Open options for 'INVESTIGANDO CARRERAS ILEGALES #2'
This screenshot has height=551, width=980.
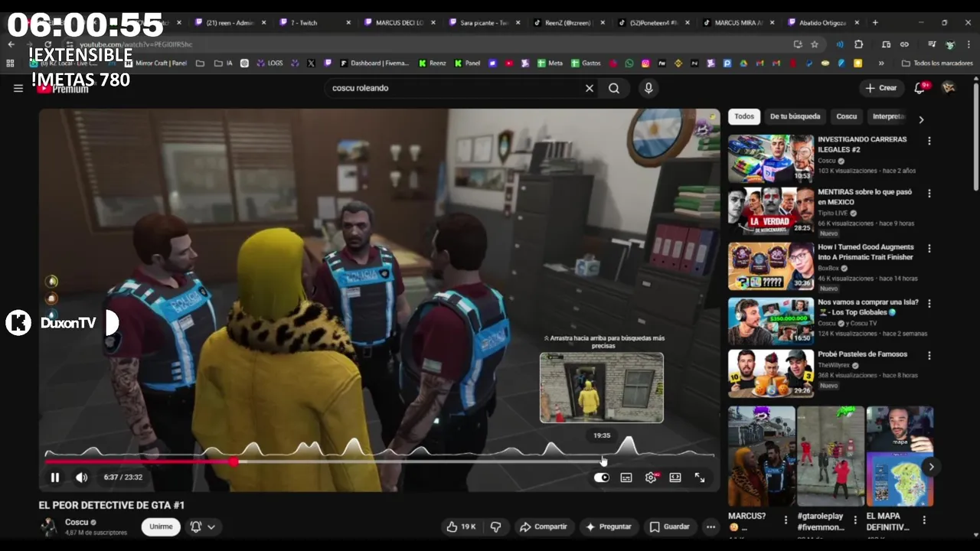point(929,141)
